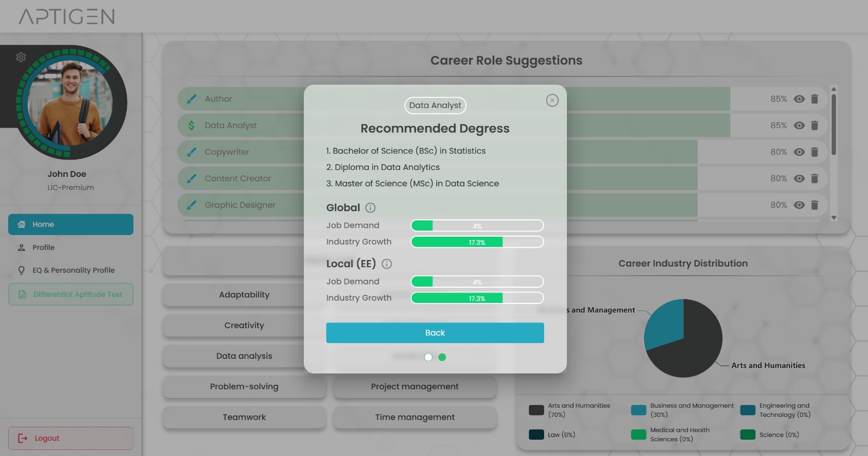Delete the Author career suggestion
The image size is (868, 456).
point(814,99)
